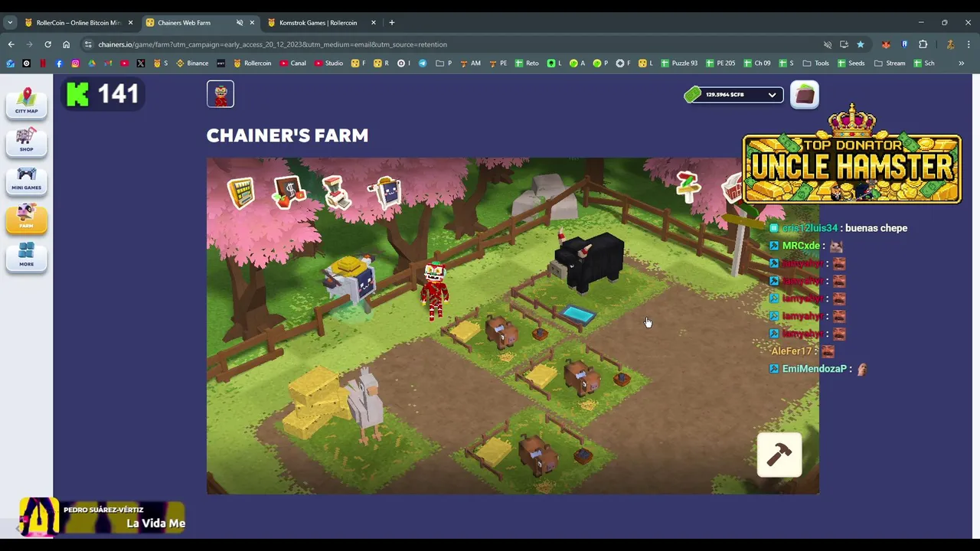The image size is (980, 551).
Task: Click the blue water trough
Action: pos(578,315)
